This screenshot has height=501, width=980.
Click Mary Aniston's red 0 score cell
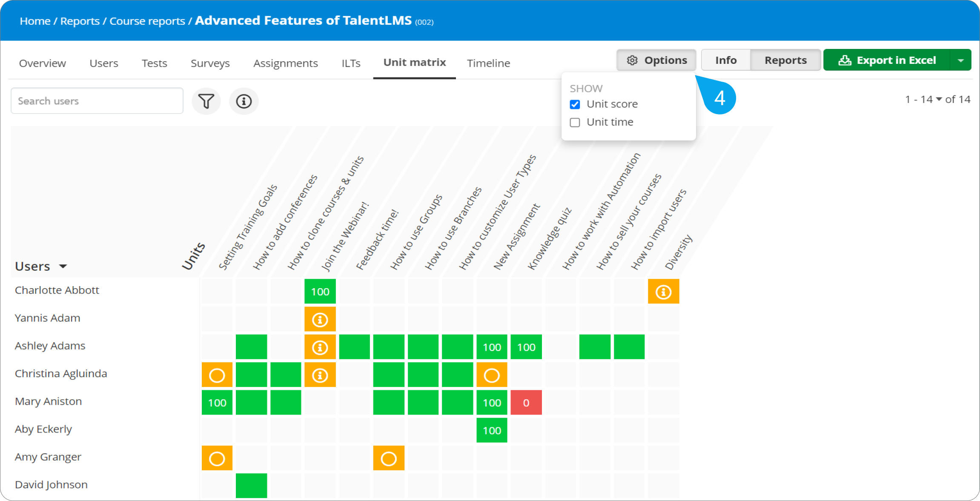tap(526, 403)
